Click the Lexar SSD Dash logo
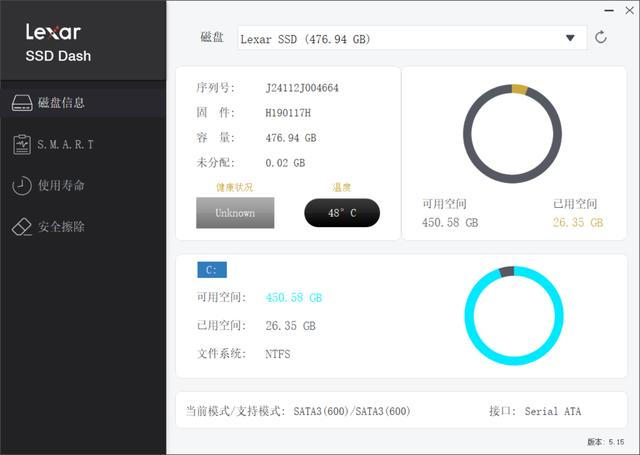Image resolution: width=640 pixels, height=455 pixels. [58, 43]
